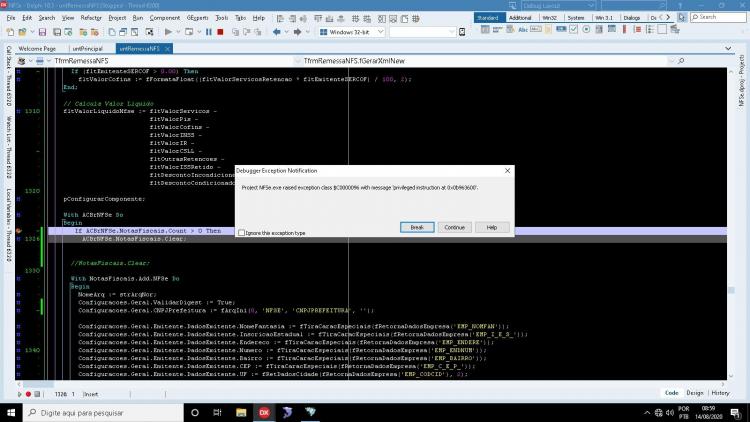This screenshot has height=422, width=750.
Task: Open the Tools menu
Action: (221, 18)
